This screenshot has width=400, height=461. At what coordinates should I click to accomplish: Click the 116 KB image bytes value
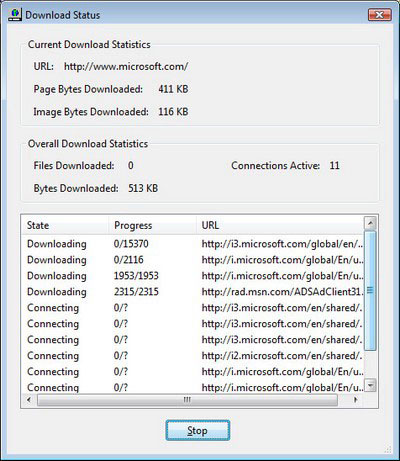pyautogui.click(x=173, y=112)
